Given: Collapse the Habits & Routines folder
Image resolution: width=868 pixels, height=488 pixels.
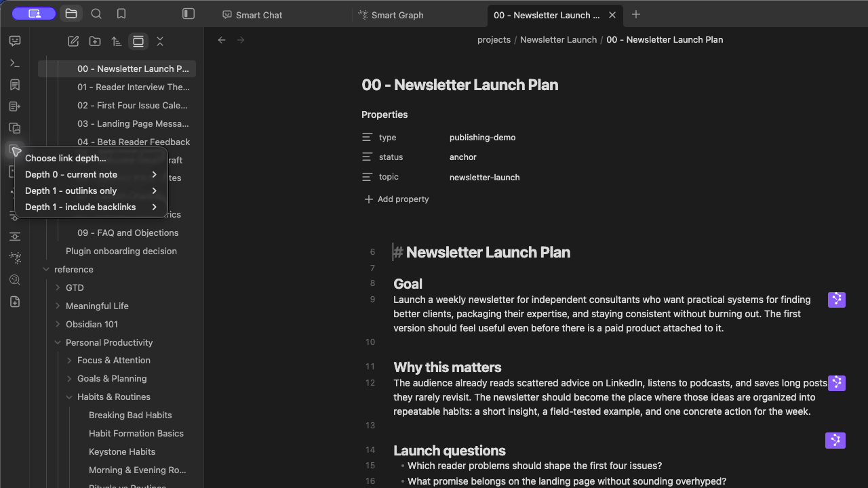Looking at the screenshot, I should 69,397.
